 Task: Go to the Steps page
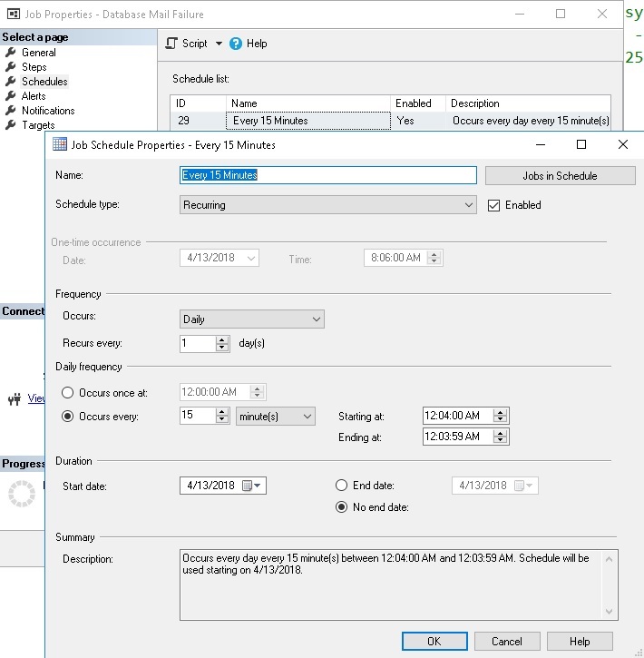pyautogui.click(x=34, y=67)
